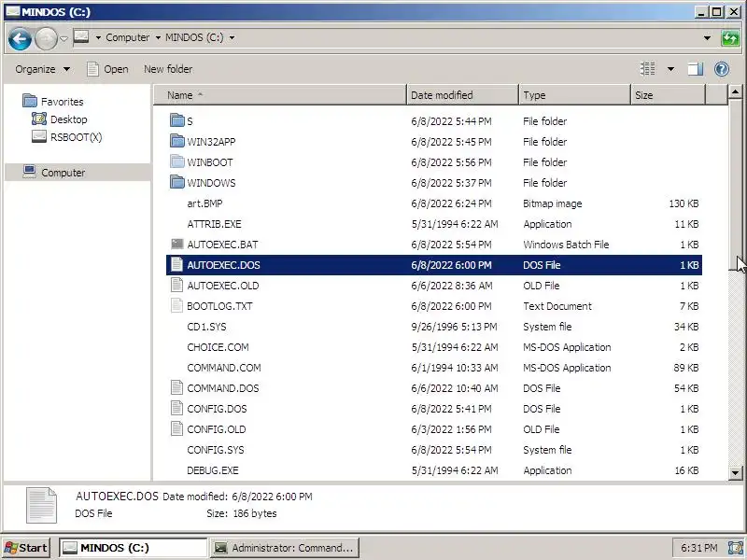Switch to MINDOS (C:) taskbar button
The image size is (747, 560).
(x=133, y=548)
